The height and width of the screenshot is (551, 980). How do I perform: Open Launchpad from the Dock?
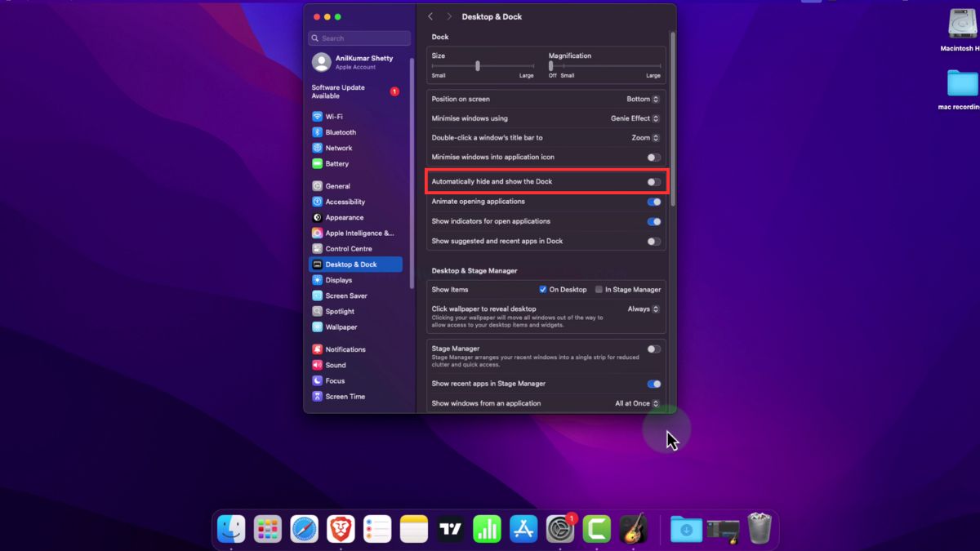click(x=268, y=529)
